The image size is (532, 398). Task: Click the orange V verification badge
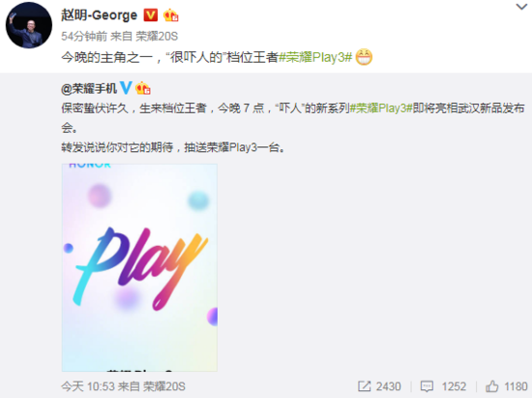point(151,15)
